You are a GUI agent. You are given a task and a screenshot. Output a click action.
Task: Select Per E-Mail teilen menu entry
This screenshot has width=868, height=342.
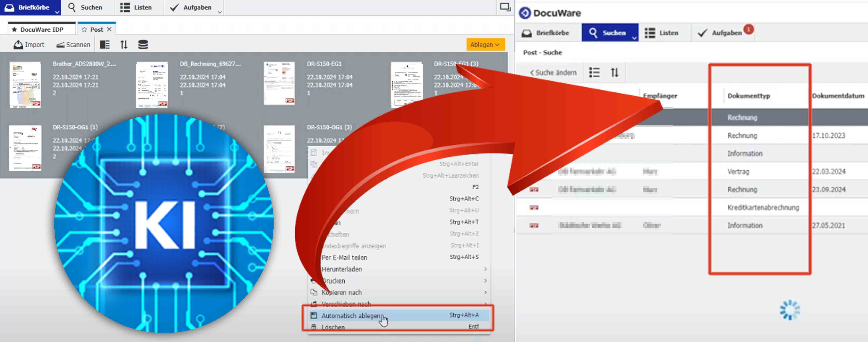pyautogui.click(x=344, y=257)
